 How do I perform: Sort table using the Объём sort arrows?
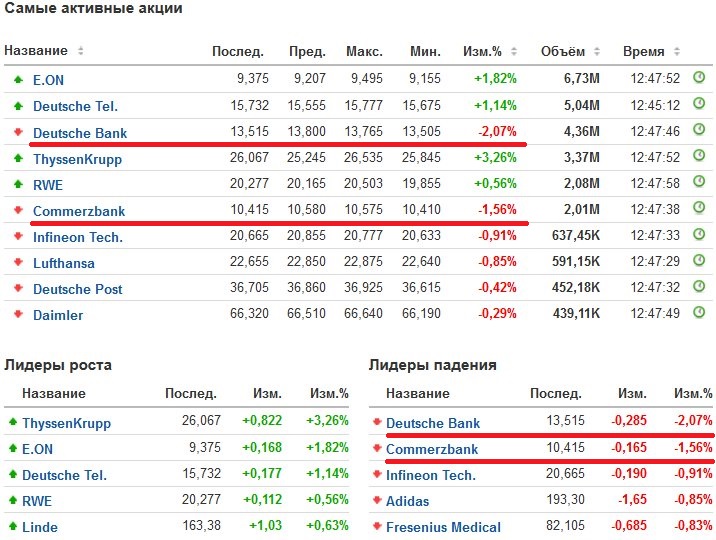(594, 51)
